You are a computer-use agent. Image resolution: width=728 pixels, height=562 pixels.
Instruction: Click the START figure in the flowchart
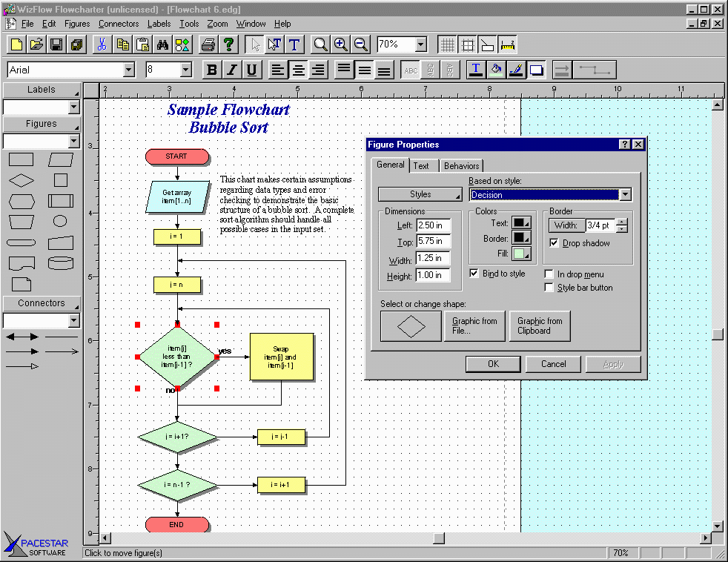tap(177, 156)
